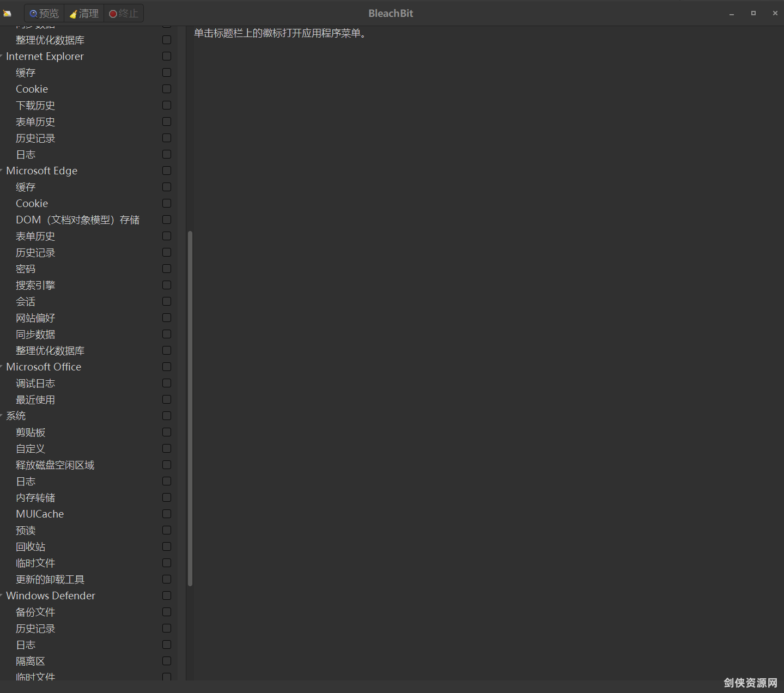Click the 预览 (Preview) magnifier button

pos(44,13)
